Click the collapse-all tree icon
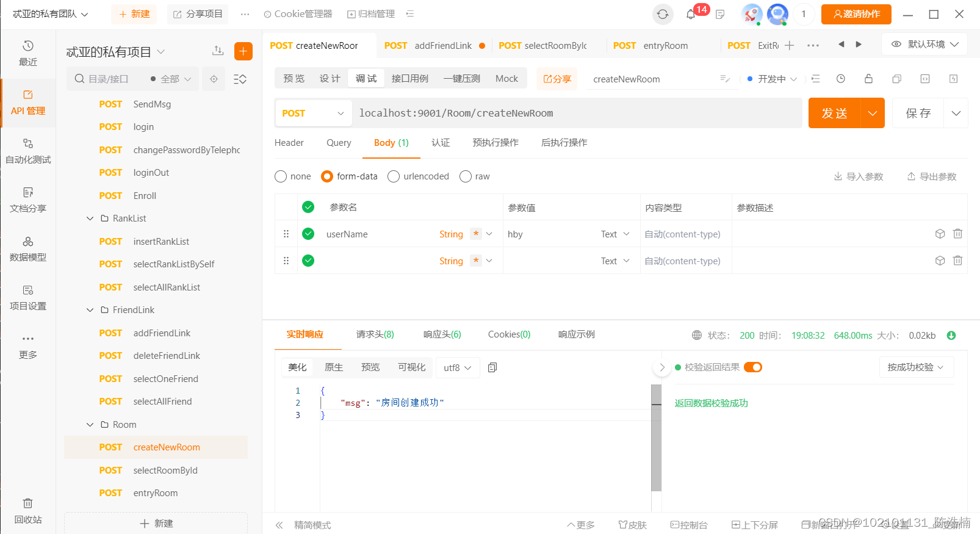This screenshot has width=980, height=534. 240,79
